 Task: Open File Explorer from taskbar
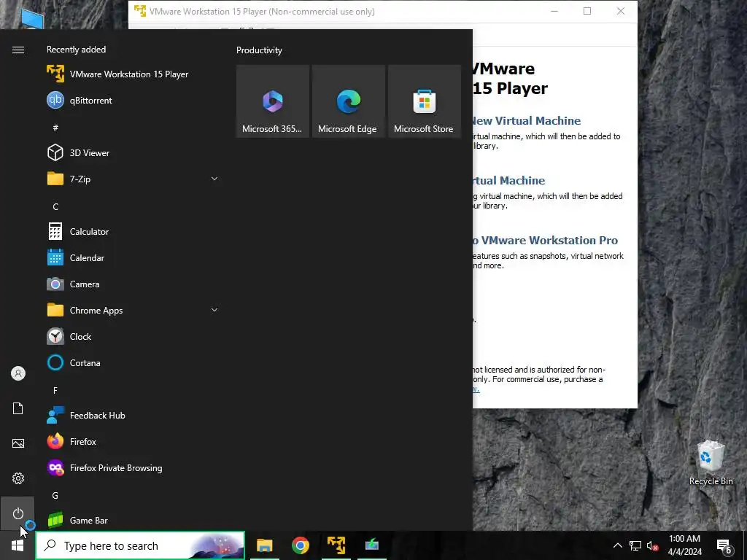(x=264, y=545)
